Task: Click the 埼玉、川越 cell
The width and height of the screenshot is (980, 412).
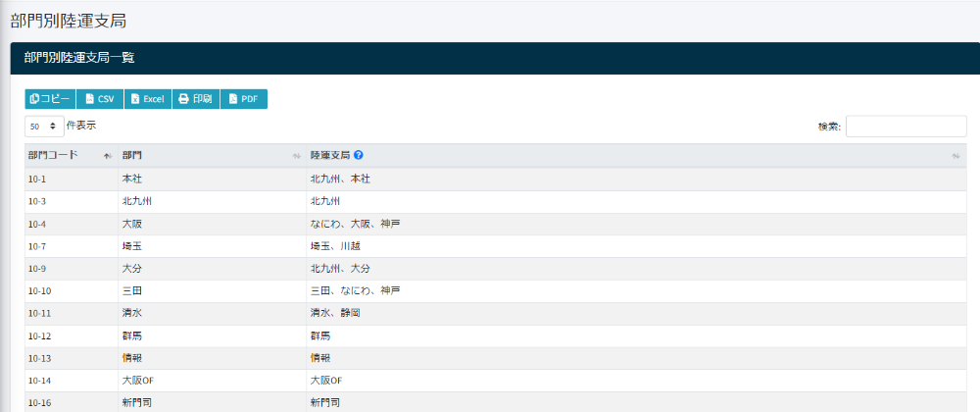Action: [335, 246]
